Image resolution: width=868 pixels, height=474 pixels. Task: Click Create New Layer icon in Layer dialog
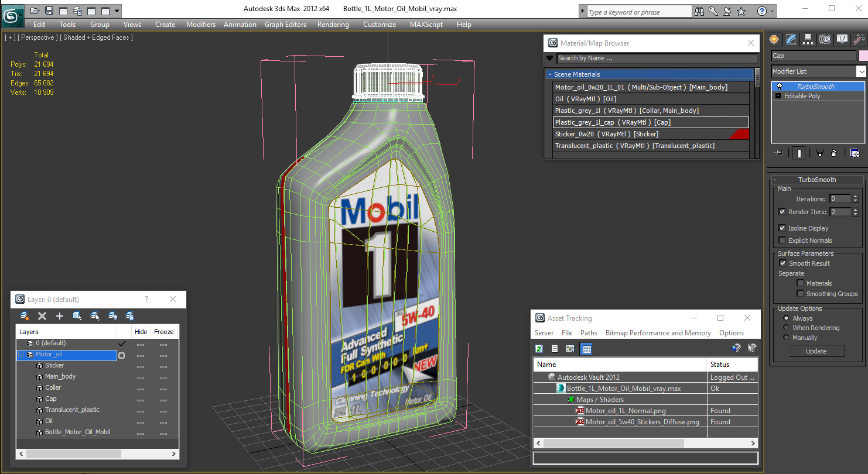click(x=25, y=316)
